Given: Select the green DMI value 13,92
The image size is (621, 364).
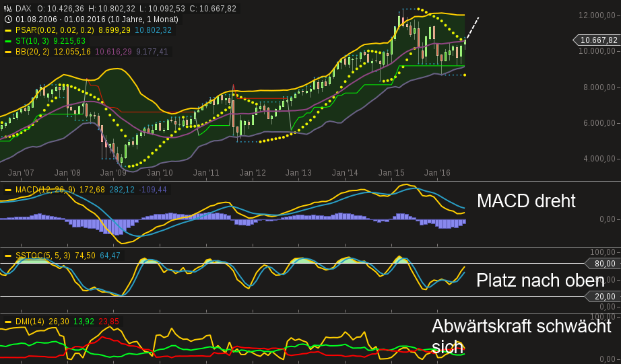Looking at the screenshot, I should (84, 322).
